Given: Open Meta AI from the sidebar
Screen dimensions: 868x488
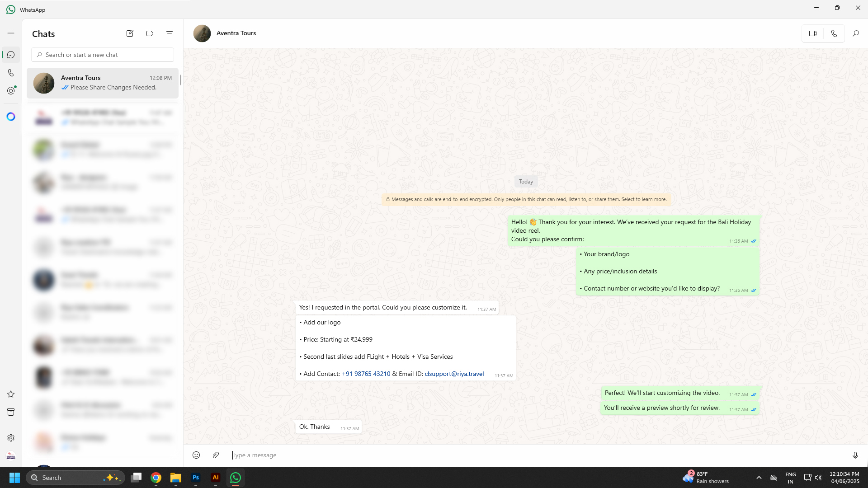Looking at the screenshot, I should point(11,117).
